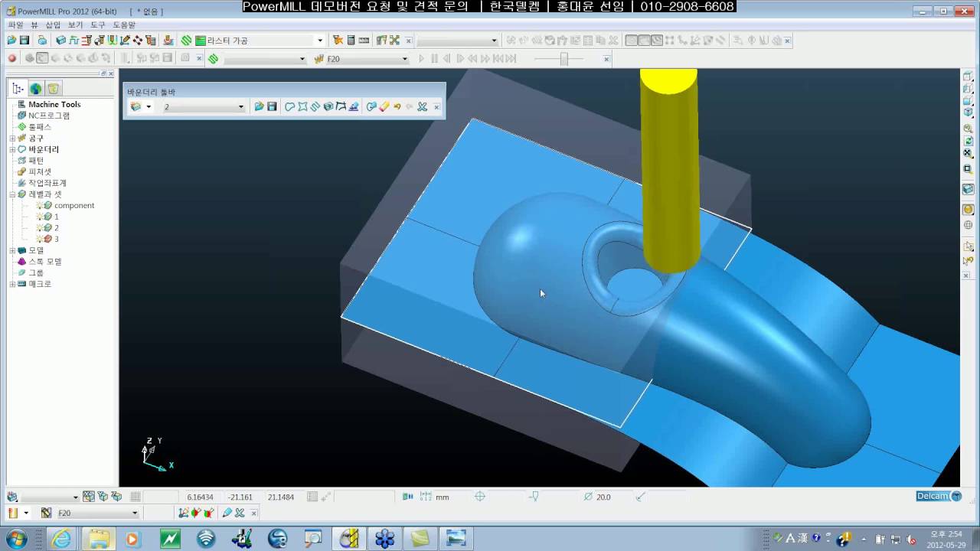Click the ISO view cube icon

(968, 112)
